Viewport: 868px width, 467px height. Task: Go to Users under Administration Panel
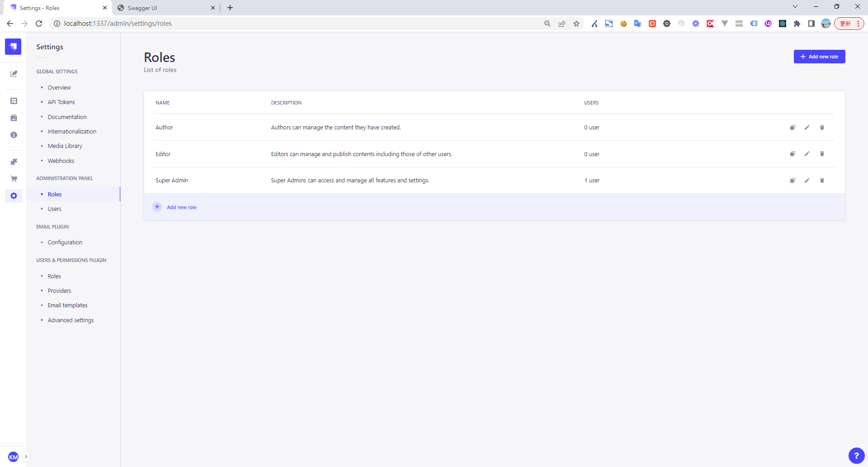tap(55, 209)
